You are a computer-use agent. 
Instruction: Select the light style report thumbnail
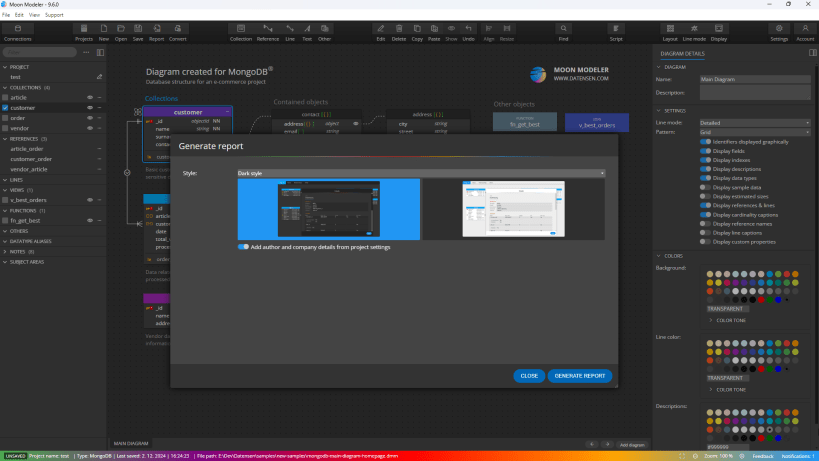coord(513,209)
